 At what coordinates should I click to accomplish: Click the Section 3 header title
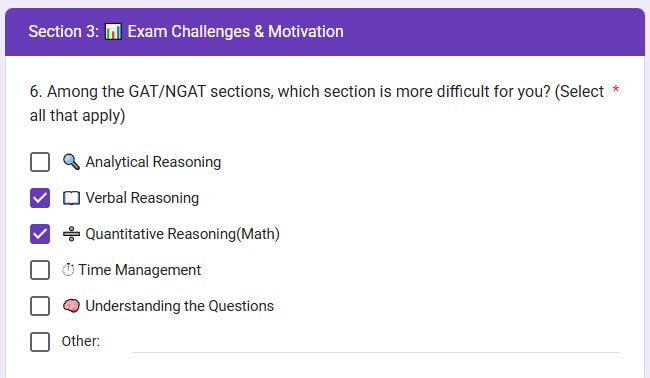coord(186,32)
